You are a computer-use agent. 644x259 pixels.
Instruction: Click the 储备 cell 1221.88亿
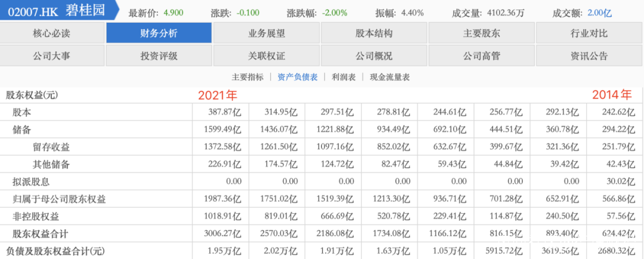click(335, 129)
